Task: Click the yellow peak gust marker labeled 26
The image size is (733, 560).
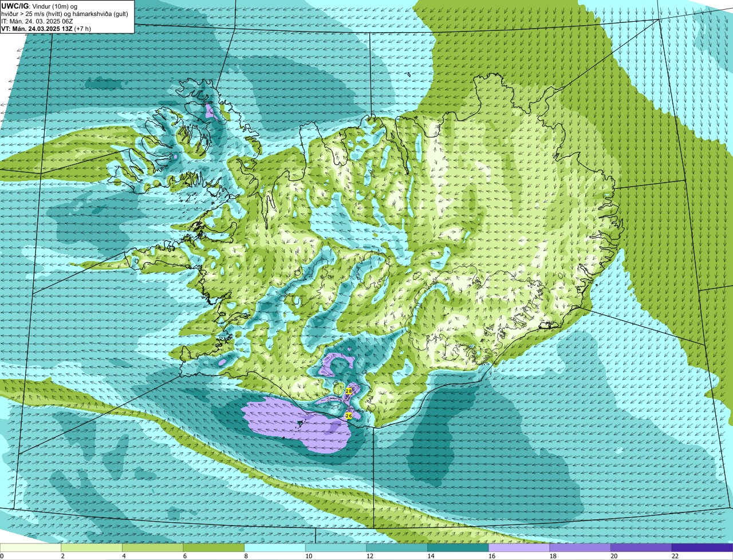Action: [348, 415]
